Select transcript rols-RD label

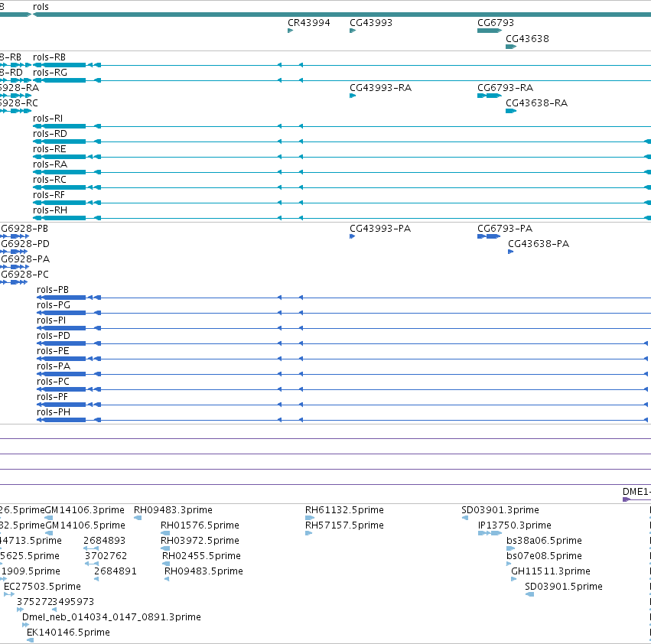pos(50,134)
